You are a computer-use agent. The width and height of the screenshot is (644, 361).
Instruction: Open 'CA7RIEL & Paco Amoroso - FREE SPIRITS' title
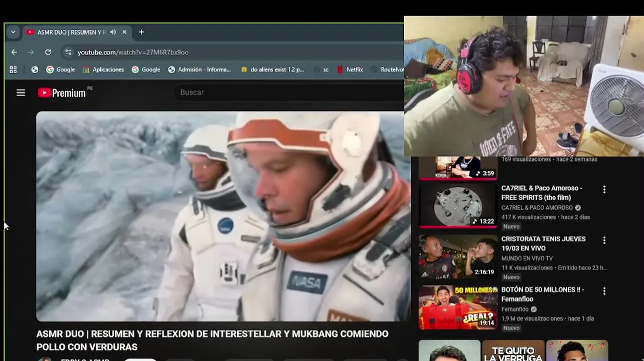(542, 193)
